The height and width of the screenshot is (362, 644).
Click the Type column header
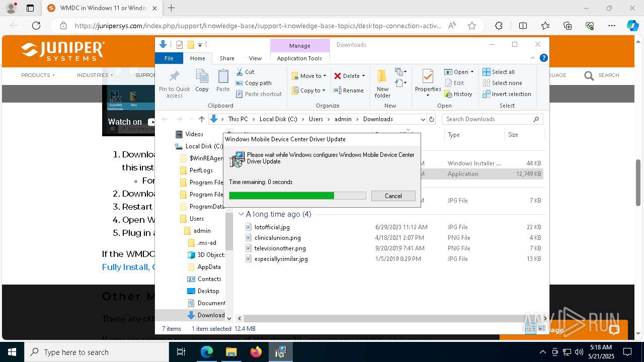[x=474, y=135]
